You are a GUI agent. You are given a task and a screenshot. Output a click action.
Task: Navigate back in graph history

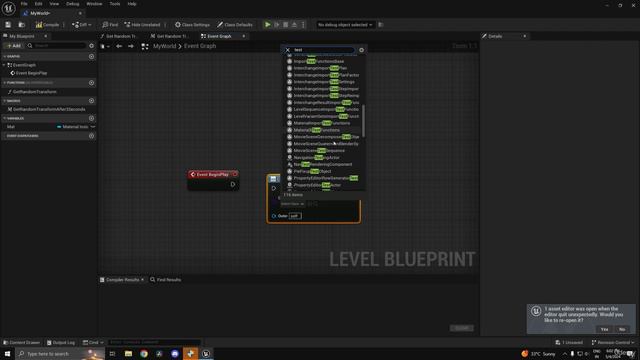coord(119,47)
